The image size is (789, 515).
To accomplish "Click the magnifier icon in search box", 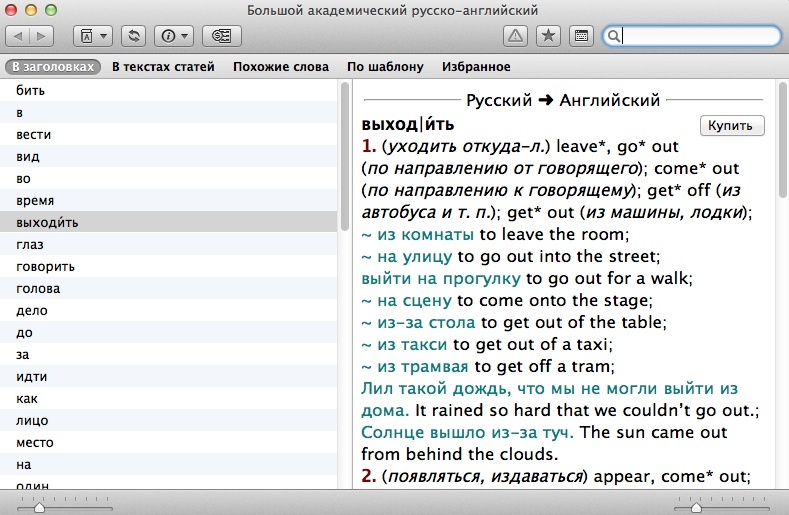I will (613, 36).
